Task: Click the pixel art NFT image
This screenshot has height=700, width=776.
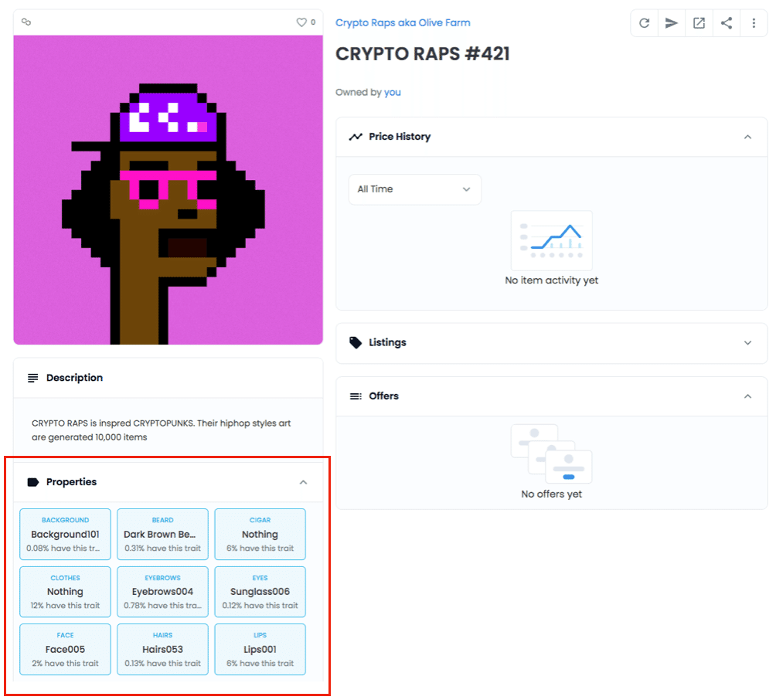Action: [x=168, y=190]
